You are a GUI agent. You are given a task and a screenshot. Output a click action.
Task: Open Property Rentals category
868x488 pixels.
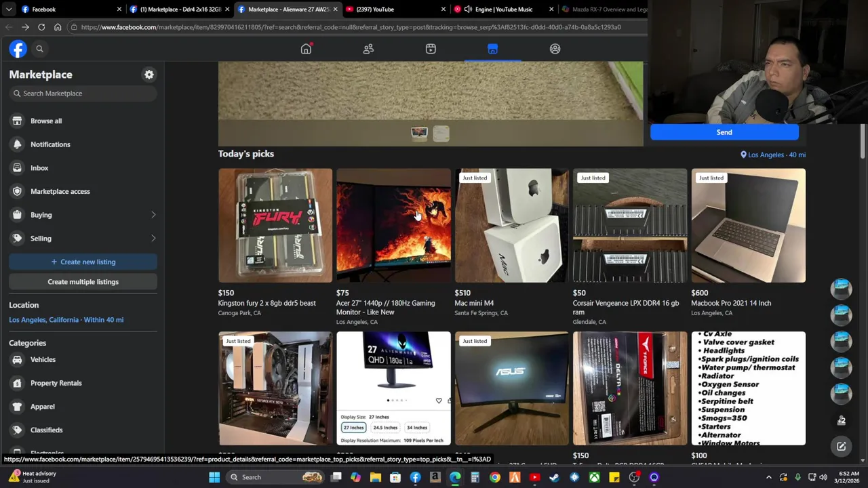[x=83, y=383]
